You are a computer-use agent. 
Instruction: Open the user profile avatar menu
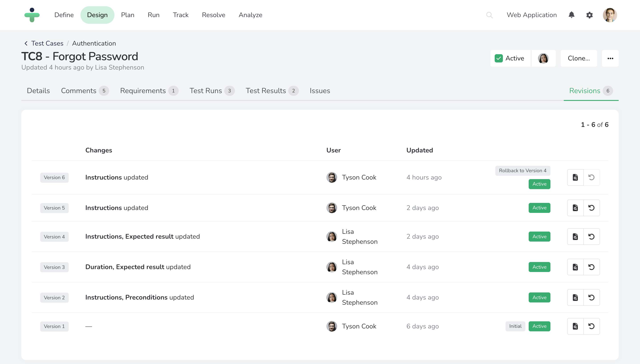[610, 15]
